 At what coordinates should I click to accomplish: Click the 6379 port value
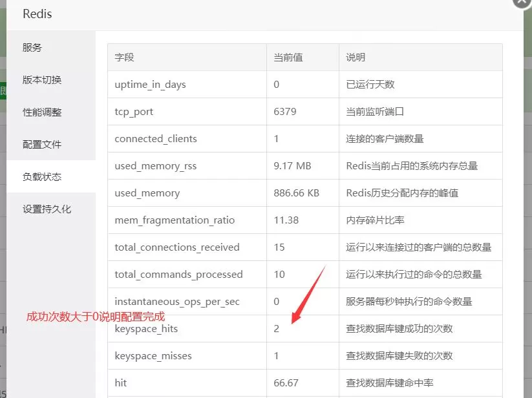(x=285, y=112)
